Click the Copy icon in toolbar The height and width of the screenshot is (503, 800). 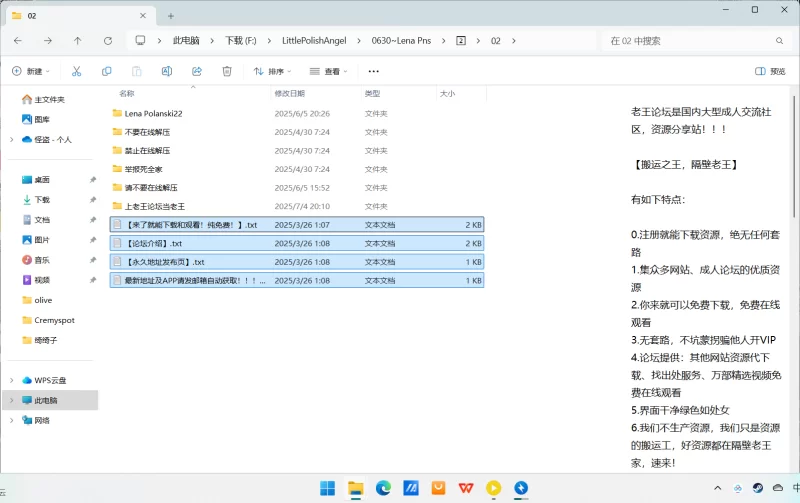(107, 71)
